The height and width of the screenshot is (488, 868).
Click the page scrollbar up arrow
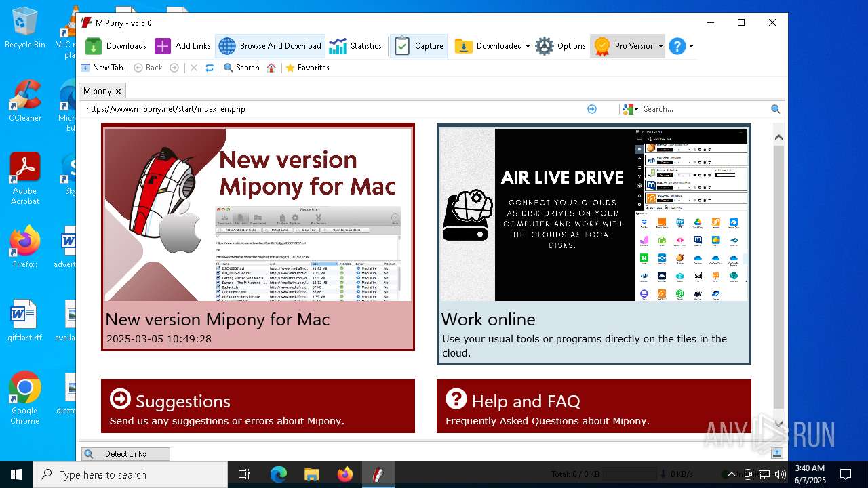778,137
